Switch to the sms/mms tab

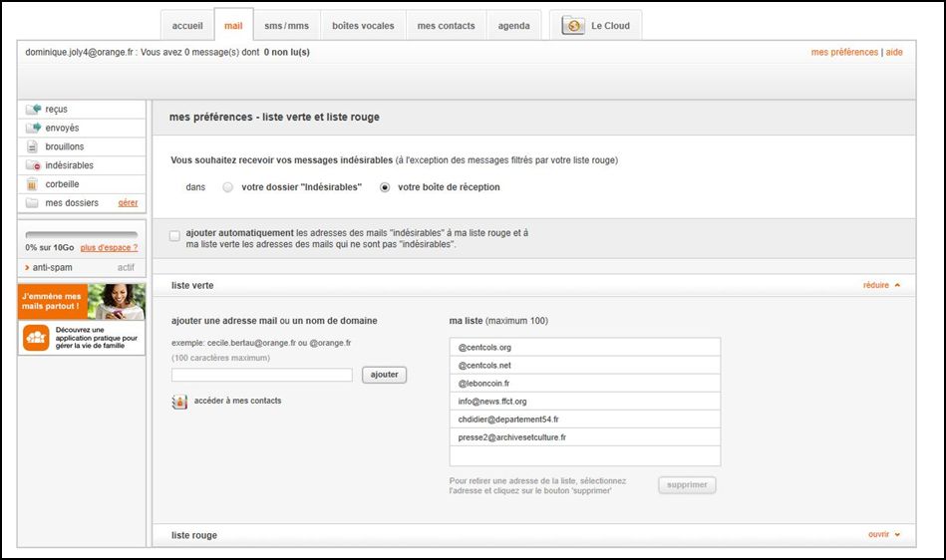[286, 26]
